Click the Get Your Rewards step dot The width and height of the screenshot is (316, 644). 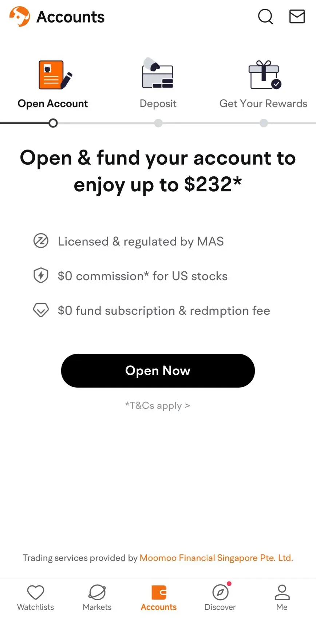264,123
